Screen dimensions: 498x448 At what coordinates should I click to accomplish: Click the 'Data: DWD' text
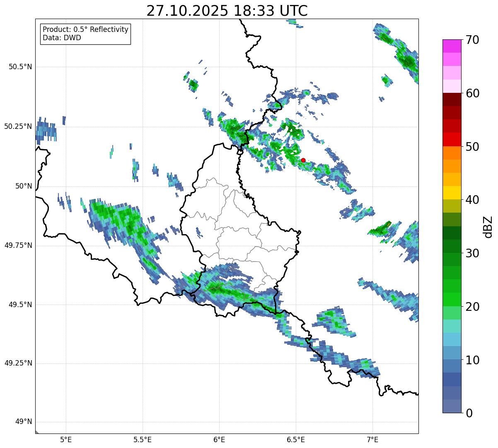point(62,38)
